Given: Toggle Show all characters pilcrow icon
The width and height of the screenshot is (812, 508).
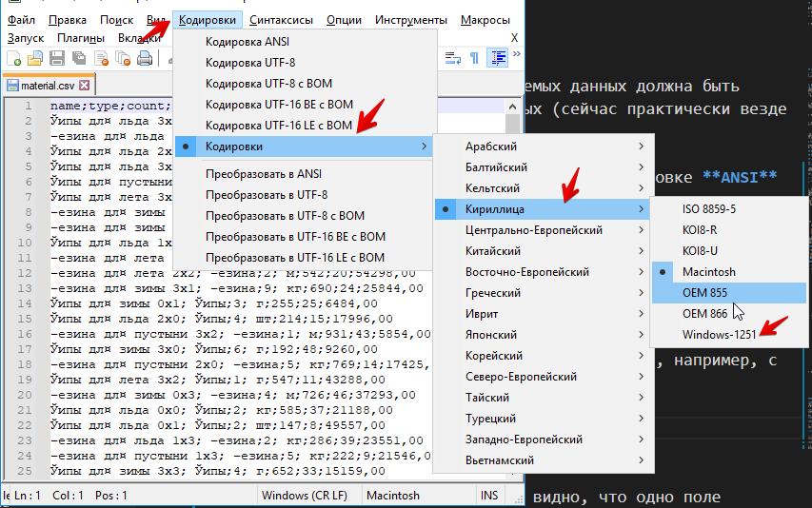Looking at the screenshot, I should tap(474, 59).
